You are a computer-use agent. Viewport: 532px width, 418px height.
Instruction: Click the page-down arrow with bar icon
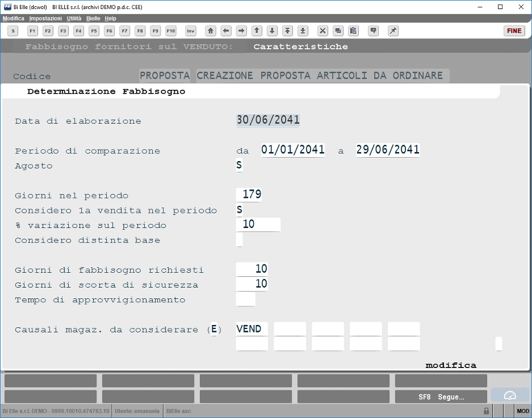pyautogui.click(x=303, y=31)
